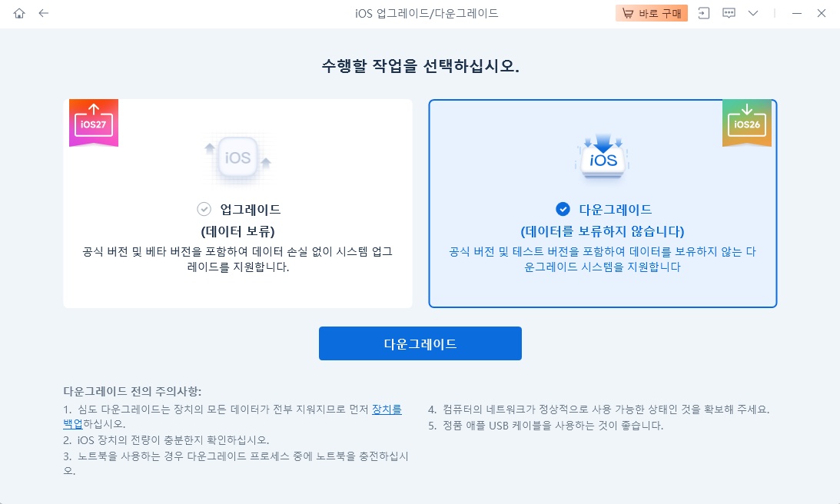
Task: Open the login/register icon
Action: (x=704, y=13)
